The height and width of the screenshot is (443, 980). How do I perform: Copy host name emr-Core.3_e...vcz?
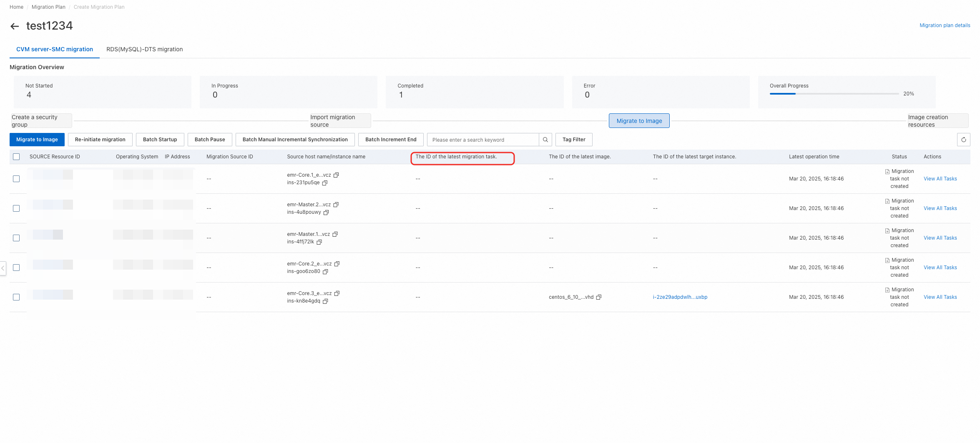click(337, 293)
